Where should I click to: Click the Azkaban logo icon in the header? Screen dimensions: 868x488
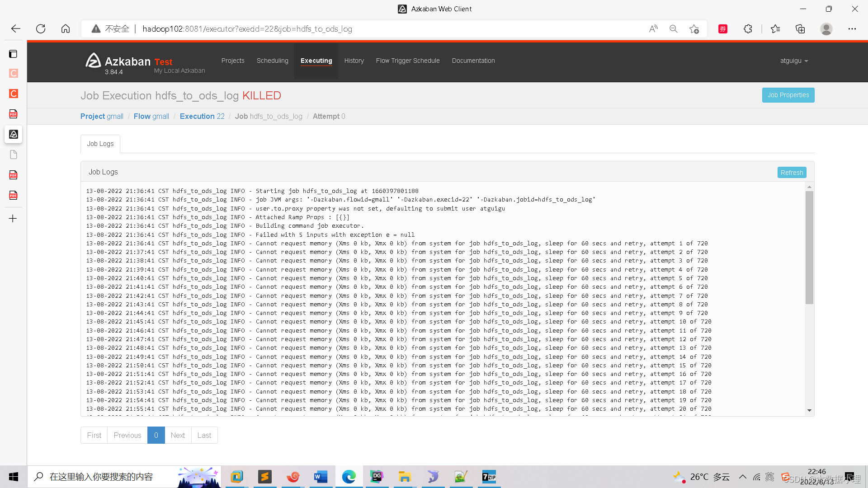pyautogui.click(x=93, y=61)
